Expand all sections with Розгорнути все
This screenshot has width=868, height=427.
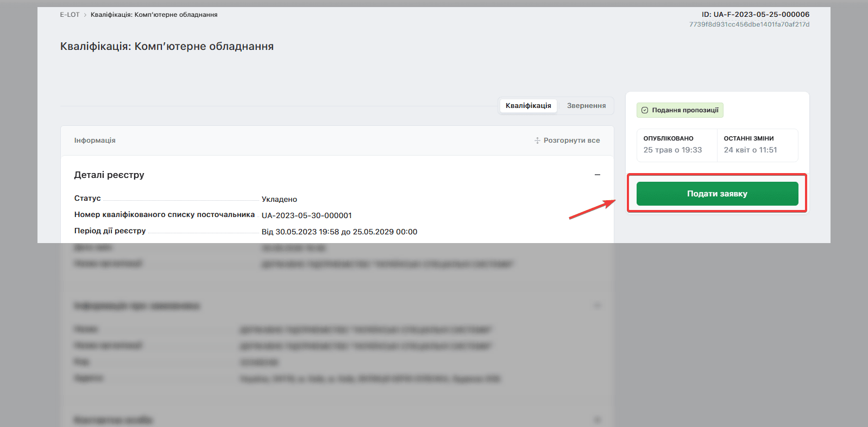(567, 141)
